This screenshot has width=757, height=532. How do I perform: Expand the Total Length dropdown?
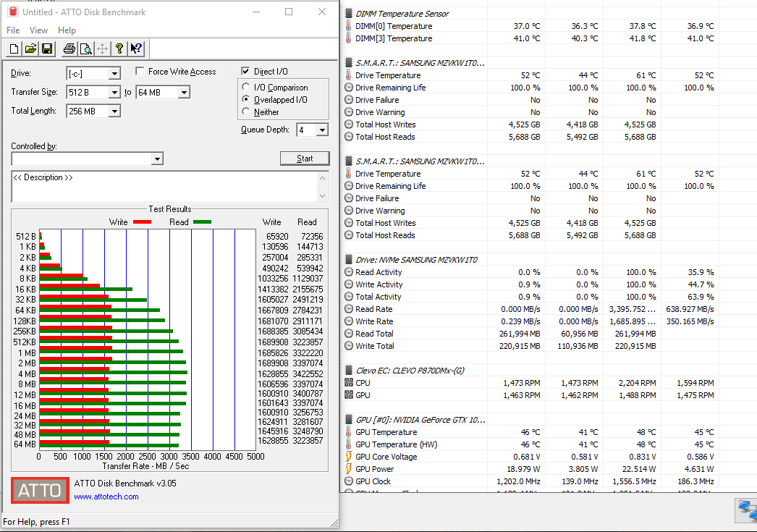(x=114, y=111)
